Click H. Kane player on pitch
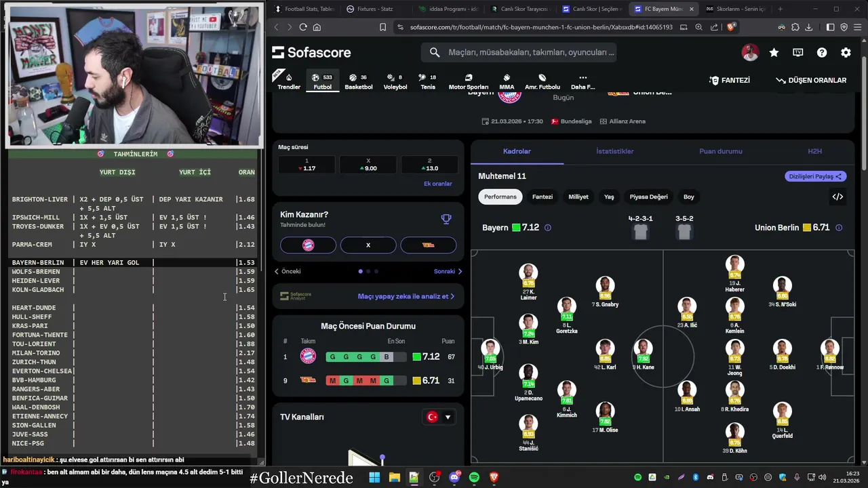The width and height of the screenshot is (868, 488). (x=643, y=355)
